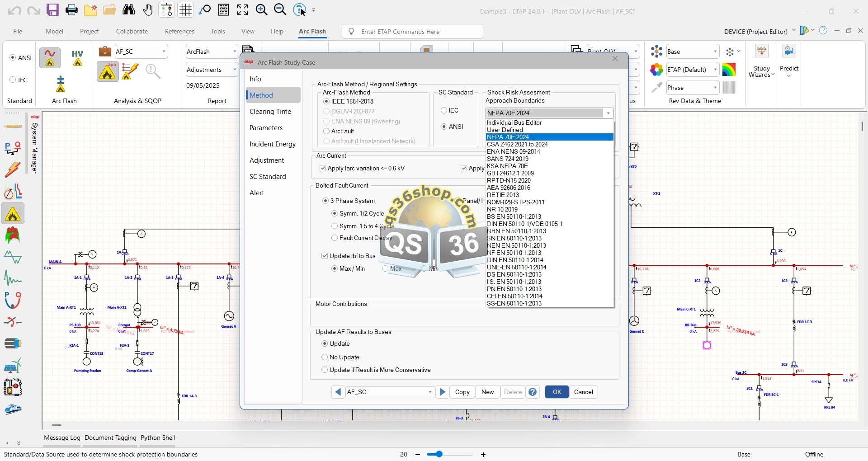This screenshot has height=461, width=868.
Task: Open AF_SC dropdown at dialog bottom
Action: pos(430,392)
